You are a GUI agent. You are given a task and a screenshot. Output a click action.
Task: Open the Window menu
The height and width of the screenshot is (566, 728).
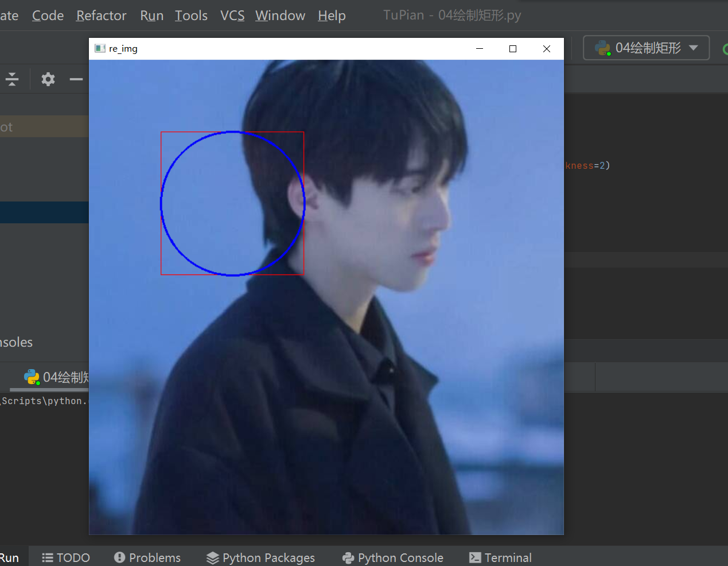(280, 15)
